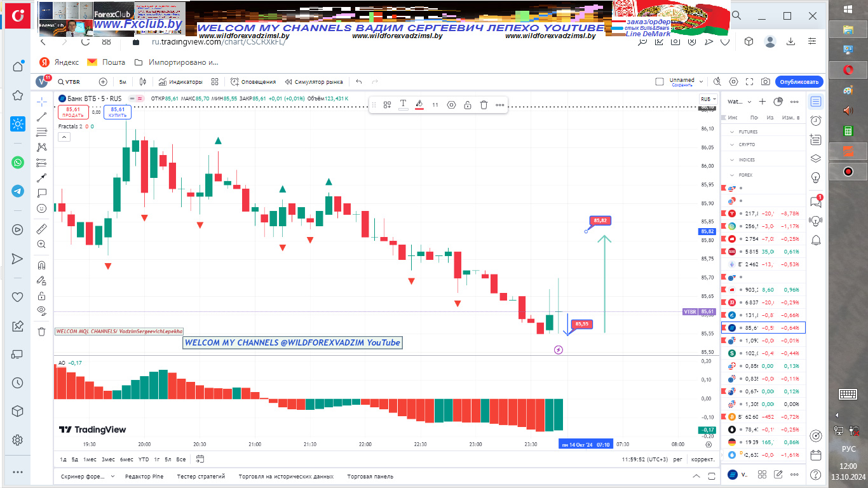868x488 pixels.
Task: Open the quick search lightning icon
Action: (x=717, y=82)
